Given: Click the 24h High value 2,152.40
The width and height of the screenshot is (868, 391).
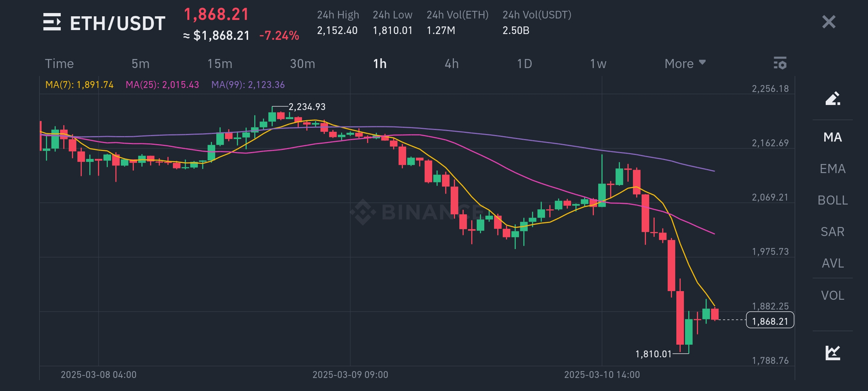Looking at the screenshot, I should [x=337, y=30].
